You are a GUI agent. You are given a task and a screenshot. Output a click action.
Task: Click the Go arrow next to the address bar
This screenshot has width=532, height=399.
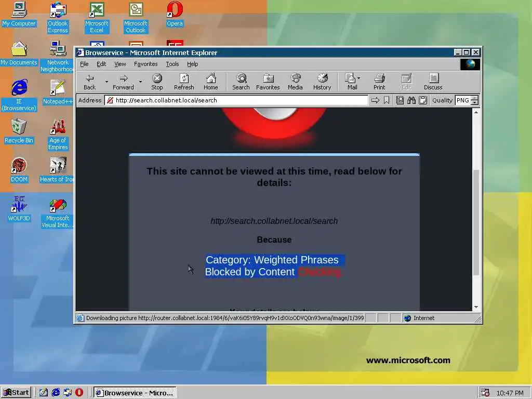(x=375, y=100)
